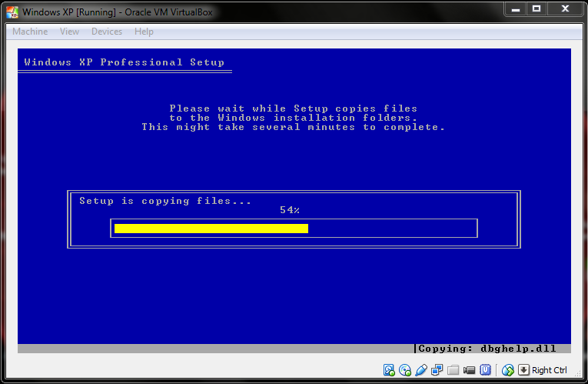Click the virtualization CPU chip indicator icon
588x384 pixels.
(485, 370)
